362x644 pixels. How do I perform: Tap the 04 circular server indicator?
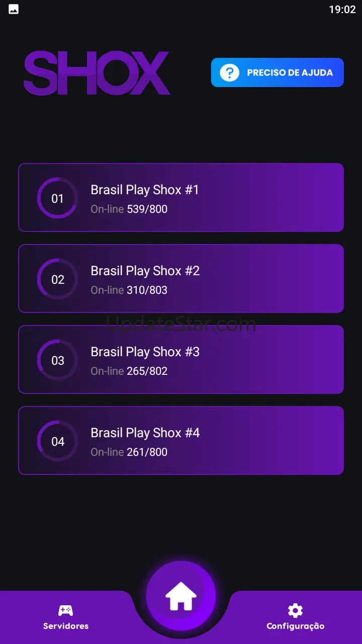tap(58, 441)
